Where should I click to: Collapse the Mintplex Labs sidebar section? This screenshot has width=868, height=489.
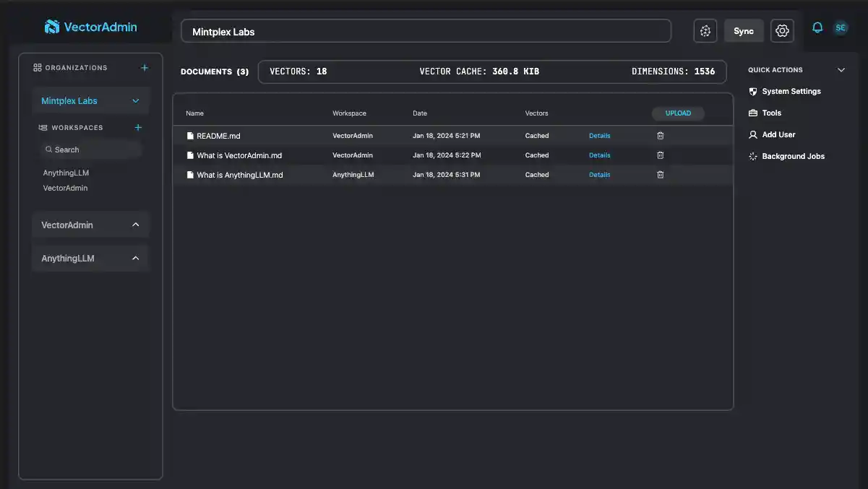pos(135,100)
